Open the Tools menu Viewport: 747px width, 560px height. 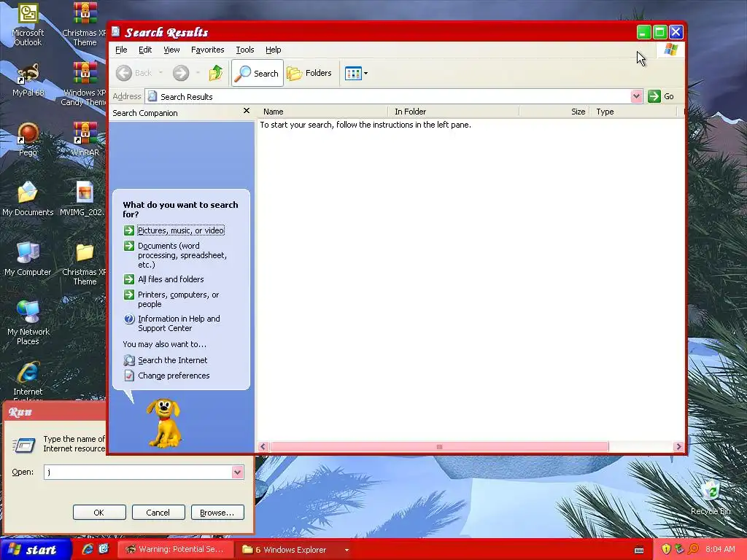tap(245, 50)
